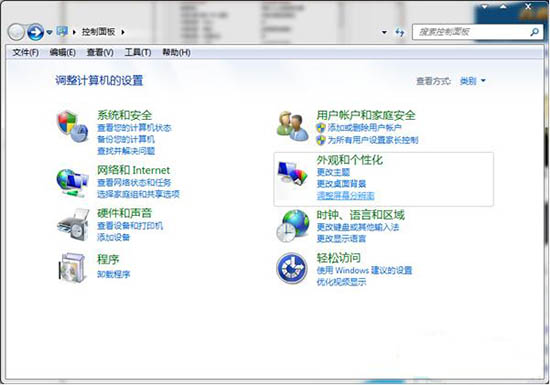The width and height of the screenshot is (550, 385).
Task: Open the User Accounts people icon
Action: pos(293,126)
